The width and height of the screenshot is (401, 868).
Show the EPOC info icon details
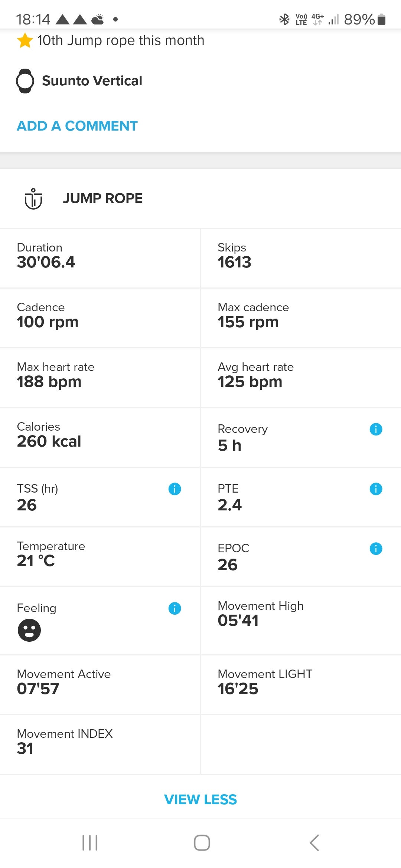376,549
